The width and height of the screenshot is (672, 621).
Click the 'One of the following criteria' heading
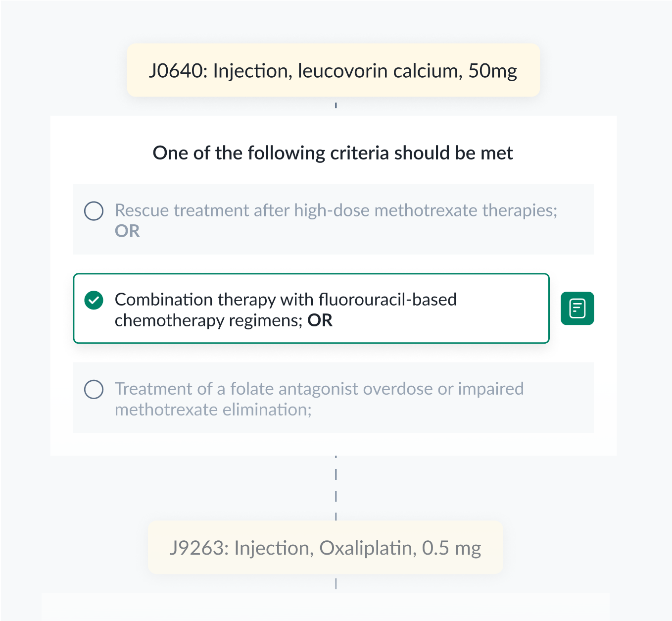[x=333, y=153]
